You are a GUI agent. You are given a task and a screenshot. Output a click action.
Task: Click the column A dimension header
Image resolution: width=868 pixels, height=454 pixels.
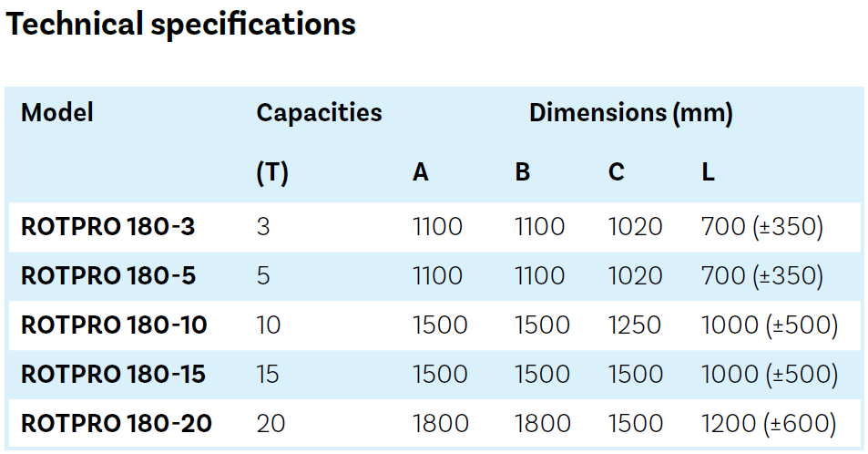point(421,172)
